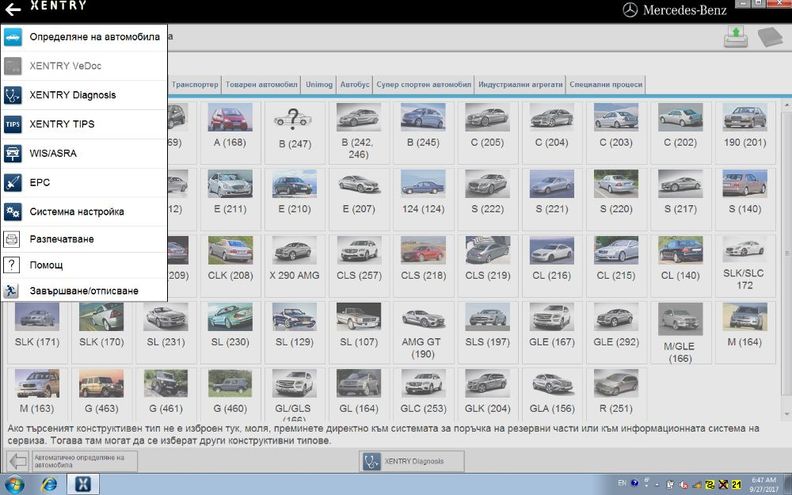The height and width of the screenshot is (495, 792).
Task: Select the Супер спортен автомобил tab
Action: [423, 84]
